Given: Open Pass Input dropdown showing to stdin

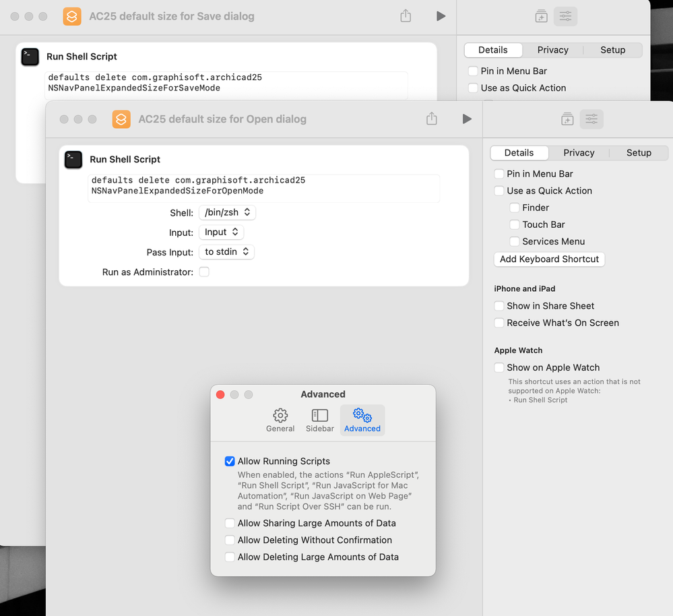Looking at the screenshot, I should tap(226, 252).
